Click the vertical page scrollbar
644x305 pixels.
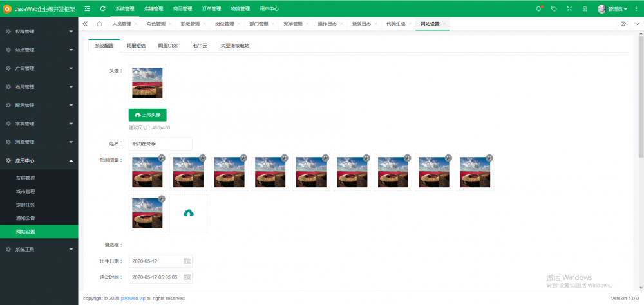641,97
